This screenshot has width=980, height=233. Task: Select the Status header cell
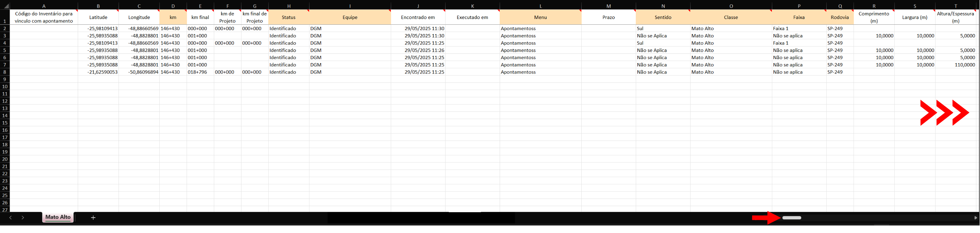289,17
